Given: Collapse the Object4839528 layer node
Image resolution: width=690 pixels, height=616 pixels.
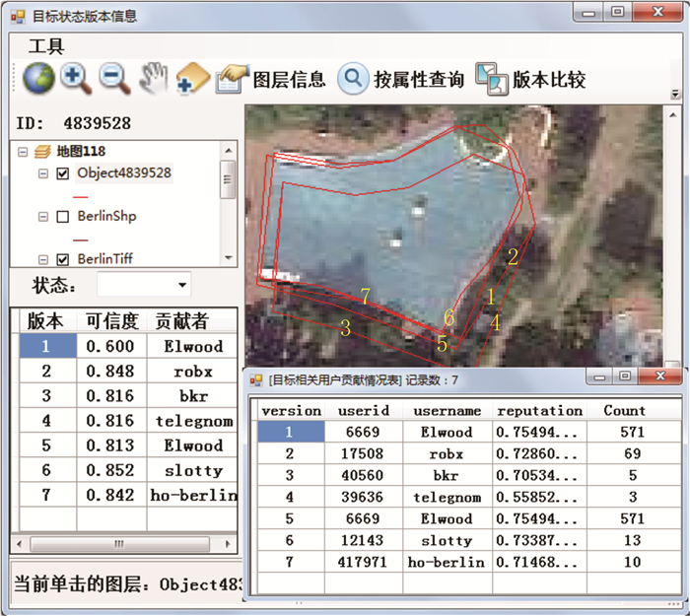Looking at the screenshot, I should coord(42,173).
